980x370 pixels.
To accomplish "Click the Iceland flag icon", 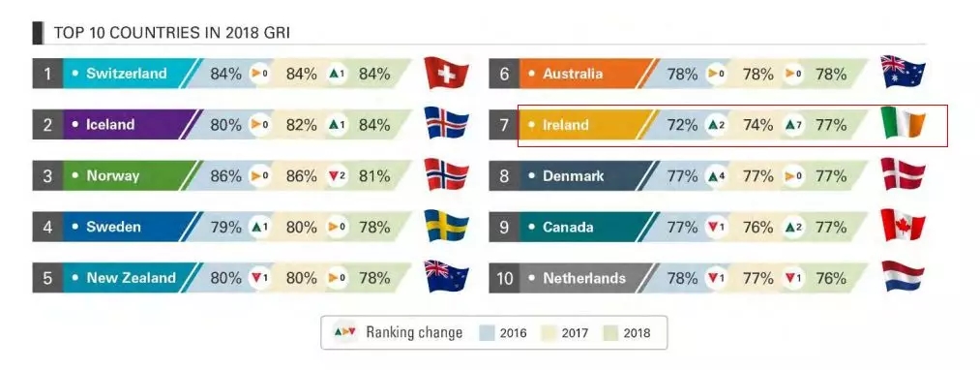I will 446,123.
